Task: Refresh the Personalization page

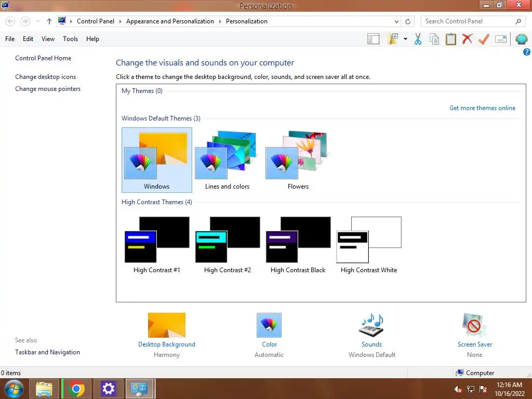Action: click(x=408, y=21)
